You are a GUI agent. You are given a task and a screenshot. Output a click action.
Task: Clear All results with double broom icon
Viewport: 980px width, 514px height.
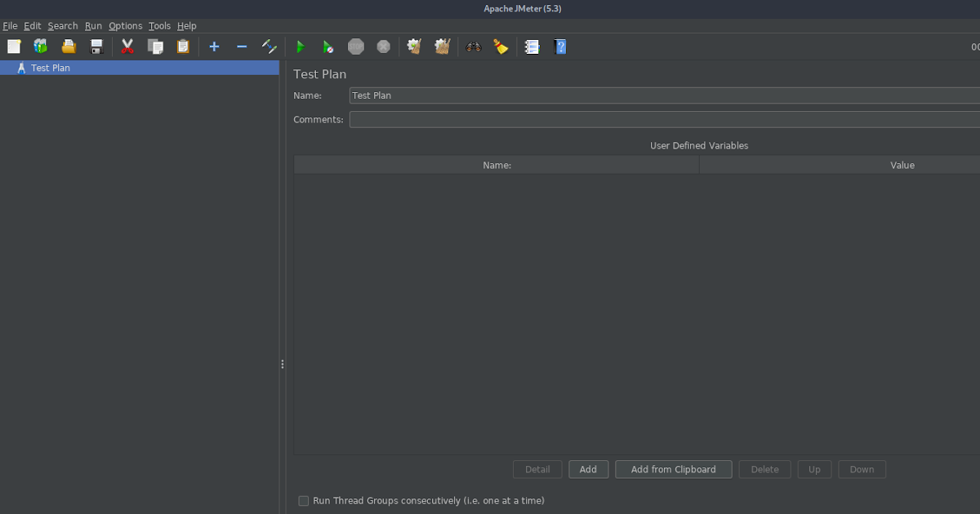[x=443, y=47]
